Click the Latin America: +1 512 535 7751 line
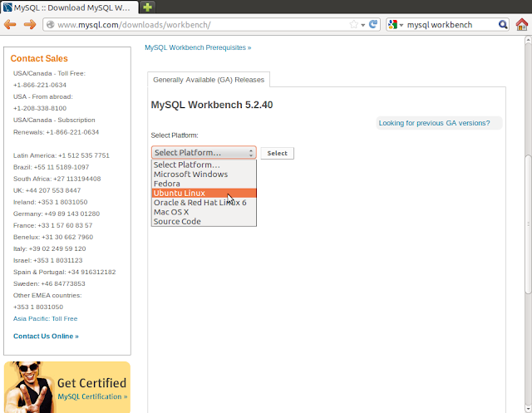Image resolution: width=532 pixels, height=413 pixels. (61, 155)
